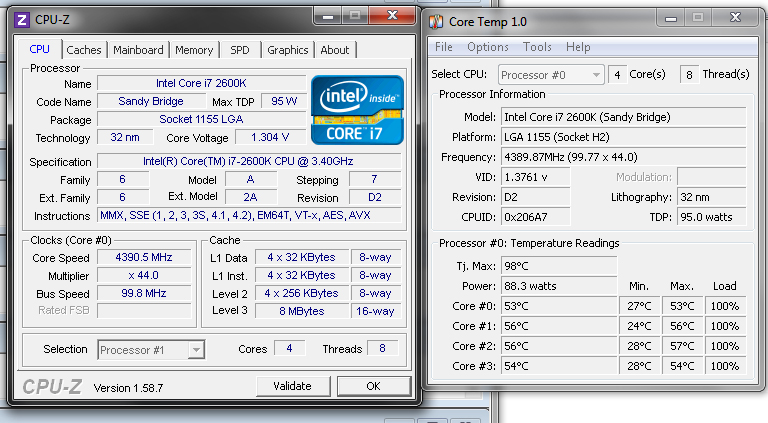The width and height of the screenshot is (768, 423).
Task: Click the Core Temp Model field
Action: [x=624, y=117]
